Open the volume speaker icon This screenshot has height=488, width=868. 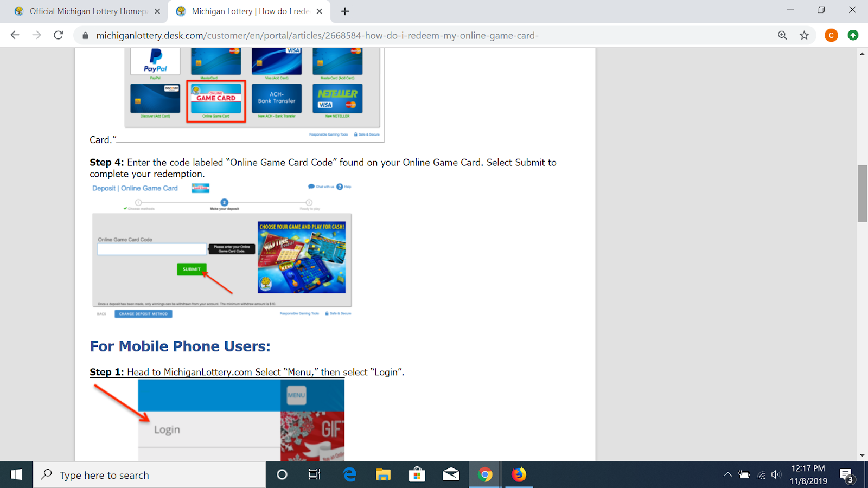tap(776, 475)
